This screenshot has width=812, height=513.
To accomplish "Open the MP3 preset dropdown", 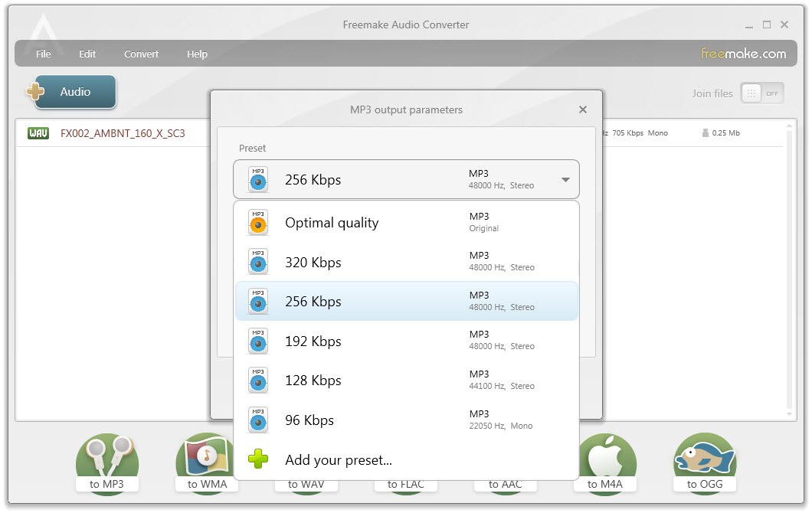I will point(565,179).
